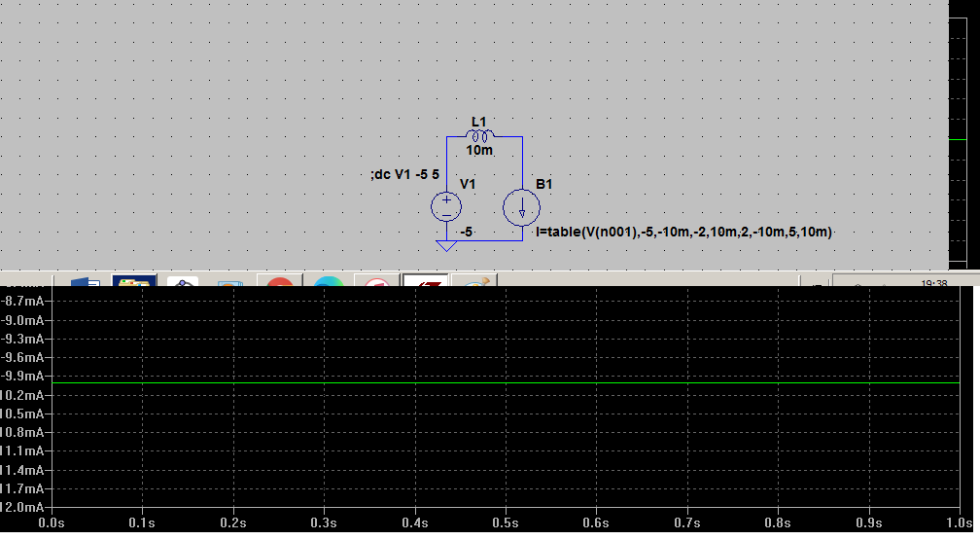Viewport: 980px width, 540px height.
Task: Click the B1 component name label
Action: click(x=543, y=184)
